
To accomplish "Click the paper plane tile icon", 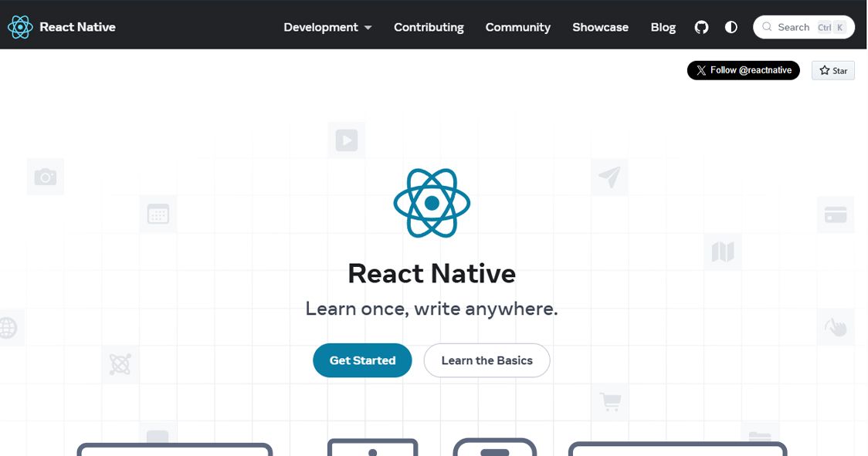I will pos(609,177).
